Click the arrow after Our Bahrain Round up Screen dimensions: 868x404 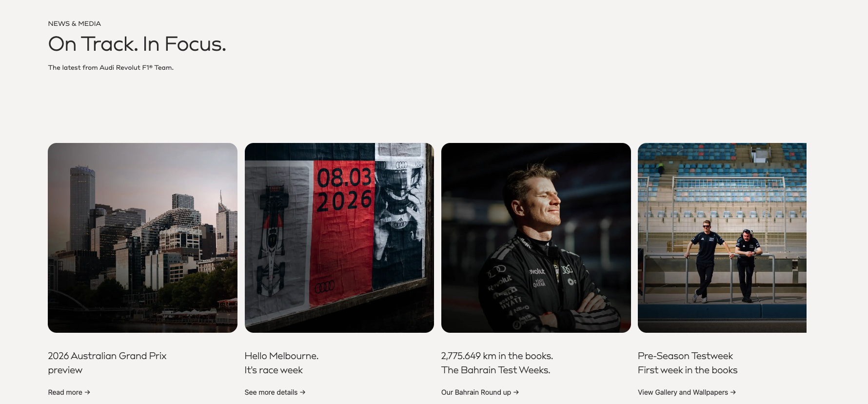pyautogui.click(x=516, y=392)
